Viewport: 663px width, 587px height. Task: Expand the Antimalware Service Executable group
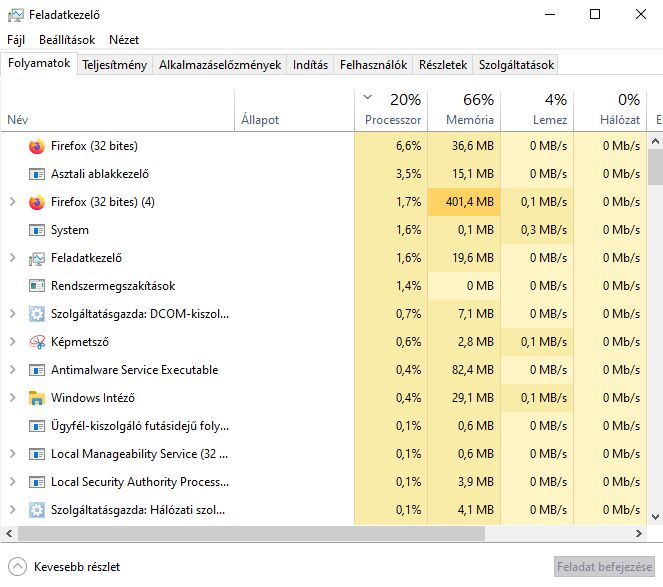pyautogui.click(x=13, y=370)
